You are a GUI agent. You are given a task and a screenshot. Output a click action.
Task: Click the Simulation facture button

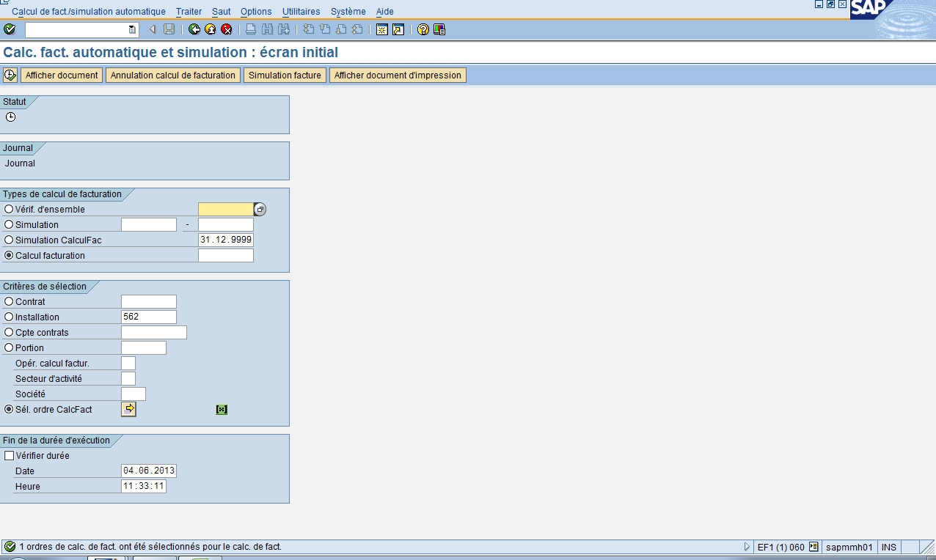(285, 75)
